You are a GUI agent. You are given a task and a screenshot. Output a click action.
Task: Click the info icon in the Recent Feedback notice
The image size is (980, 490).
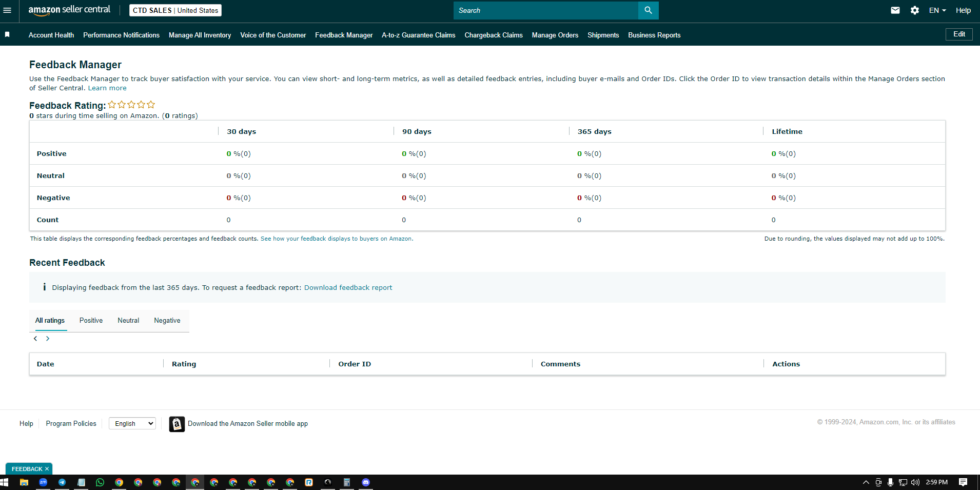[x=45, y=287]
